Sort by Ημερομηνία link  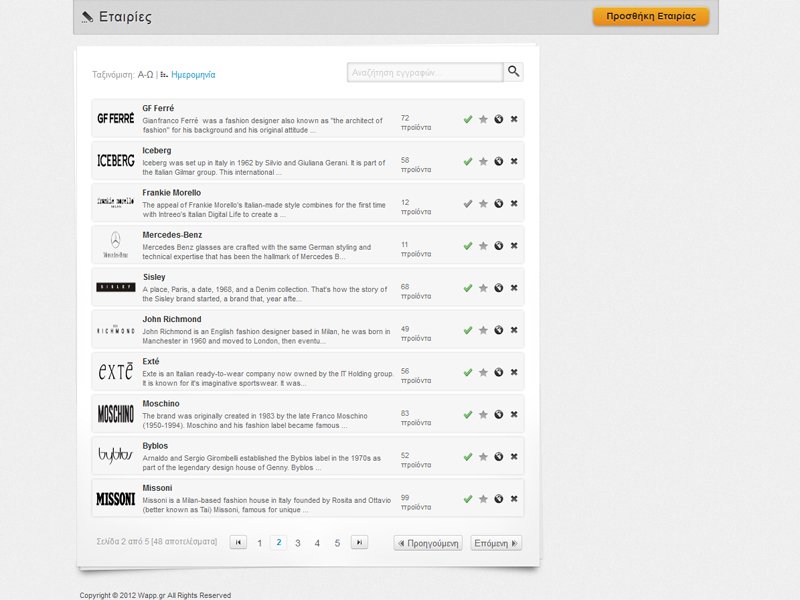(193, 74)
